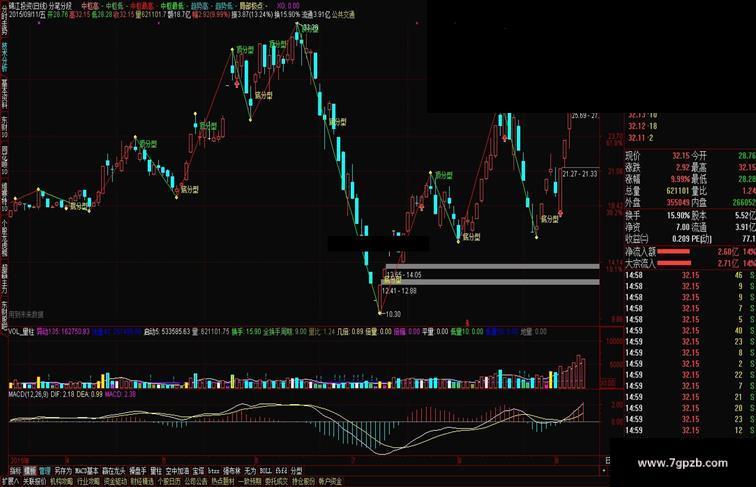Click the 涨幅 9.99% value
756x487 pixels.
point(680,179)
